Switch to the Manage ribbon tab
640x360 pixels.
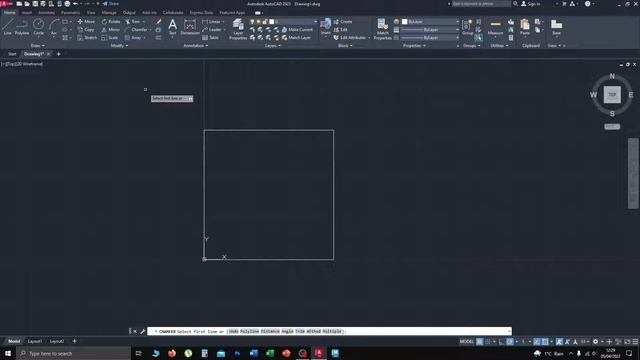109,13
